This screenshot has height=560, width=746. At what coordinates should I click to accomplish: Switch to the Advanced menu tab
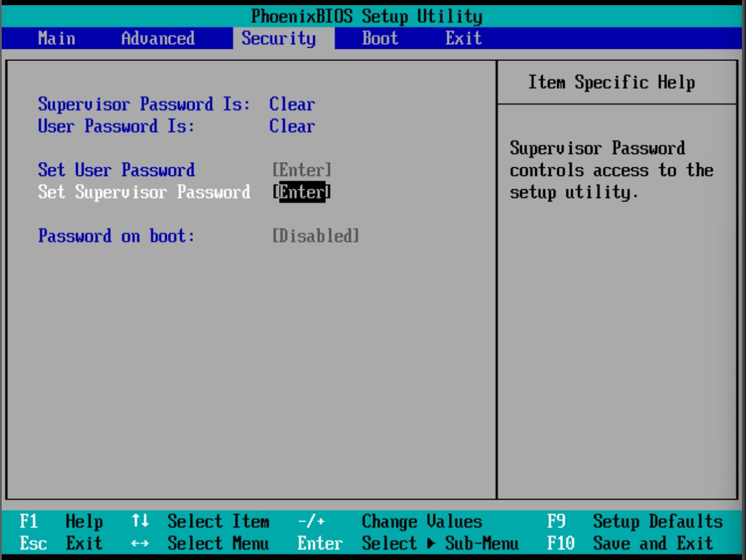(158, 38)
